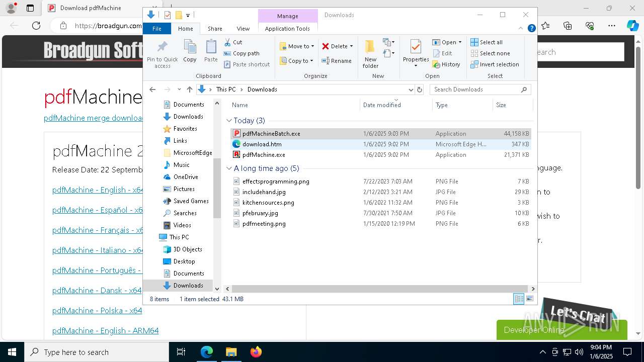Collapse the Today group
Screen dimensions: 644x362
coord(229,121)
